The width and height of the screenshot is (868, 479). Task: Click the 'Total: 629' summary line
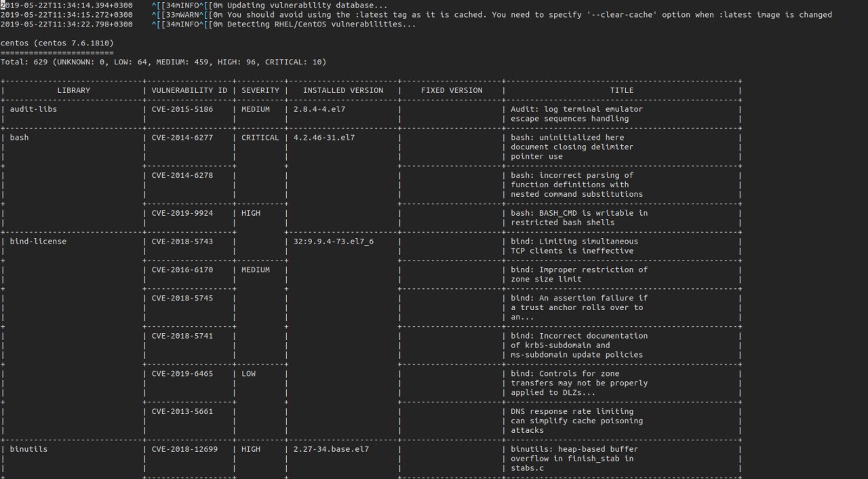click(x=163, y=62)
